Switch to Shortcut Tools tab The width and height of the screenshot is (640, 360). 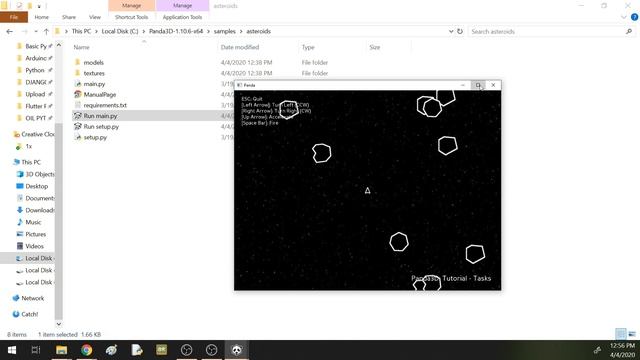[131, 17]
